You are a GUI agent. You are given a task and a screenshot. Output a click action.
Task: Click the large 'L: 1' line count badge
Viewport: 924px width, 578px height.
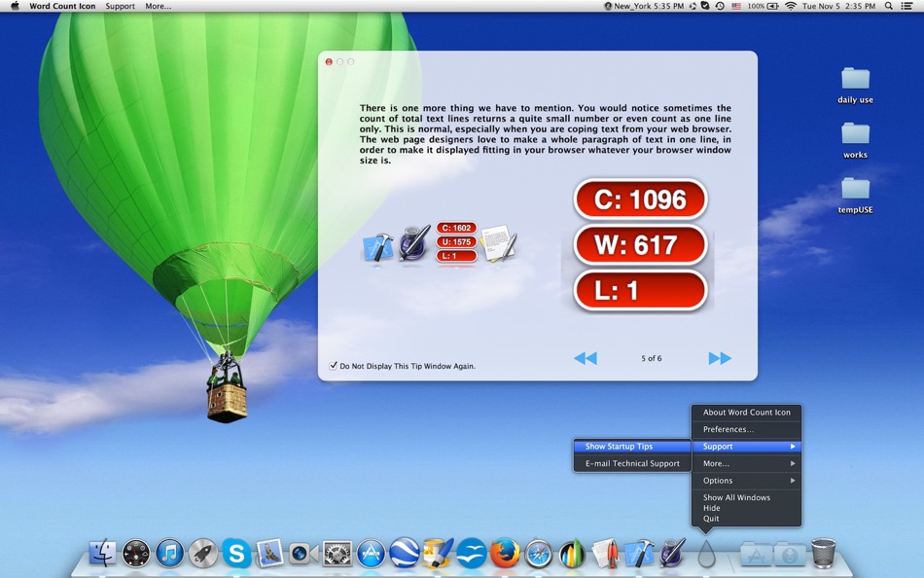(640, 290)
